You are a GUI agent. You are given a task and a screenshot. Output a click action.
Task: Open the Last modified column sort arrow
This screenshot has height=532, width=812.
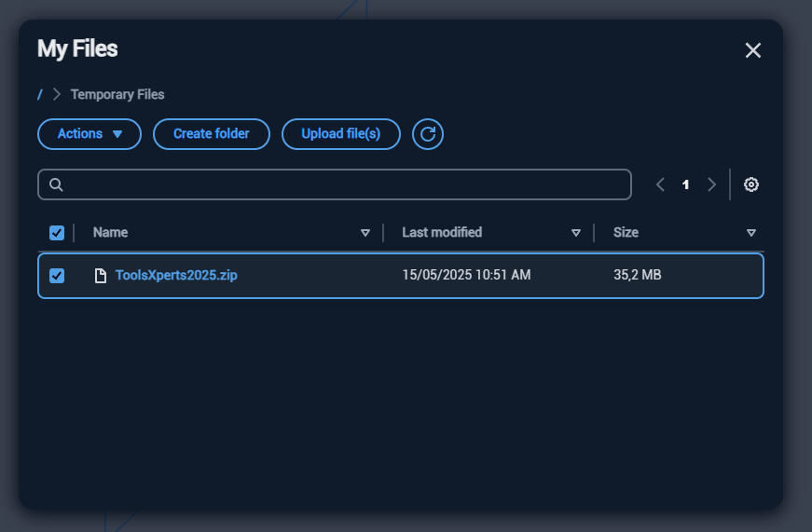tap(576, 233)
